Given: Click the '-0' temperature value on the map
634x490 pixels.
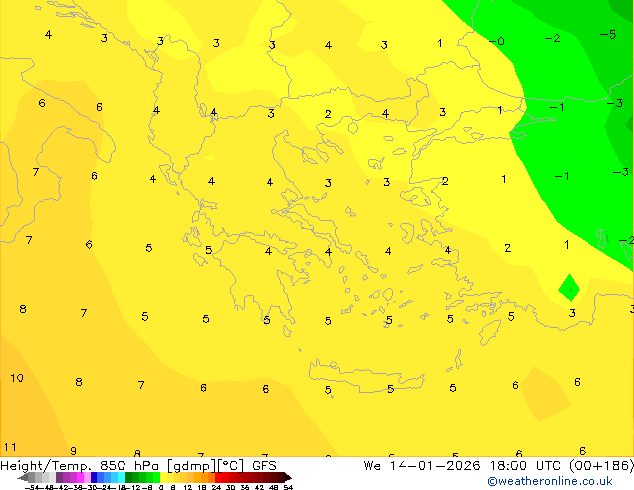Looking at the screenshot, I should [497, 41].
